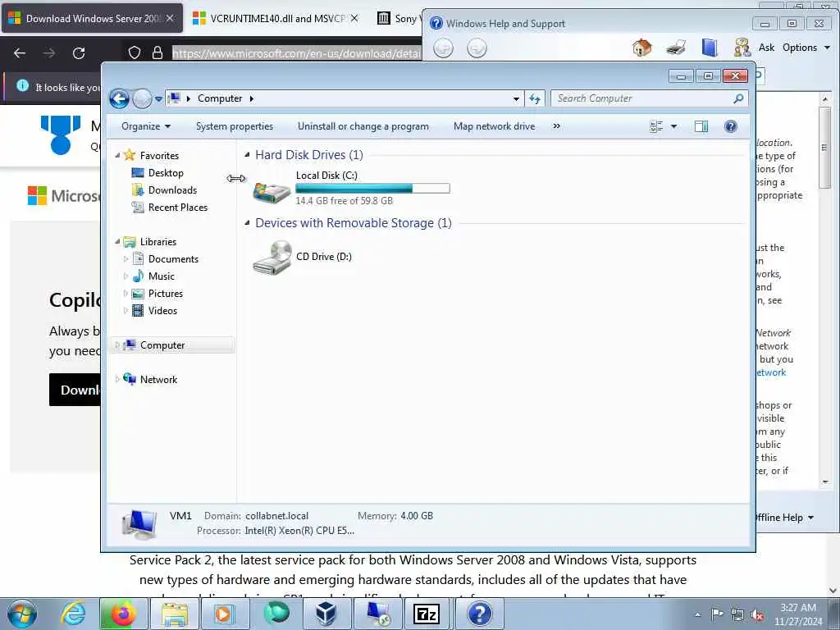Click the Explorer Get help icon

tap(731, 126)
